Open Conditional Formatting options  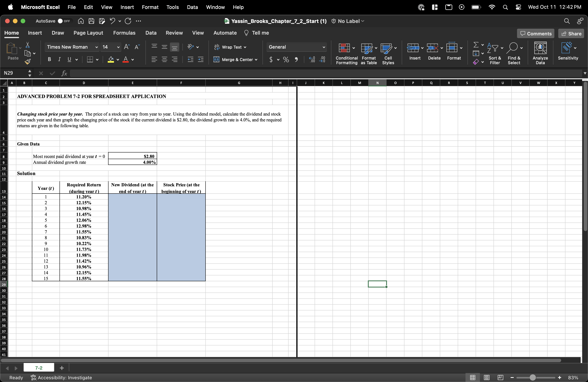(346, 53)
